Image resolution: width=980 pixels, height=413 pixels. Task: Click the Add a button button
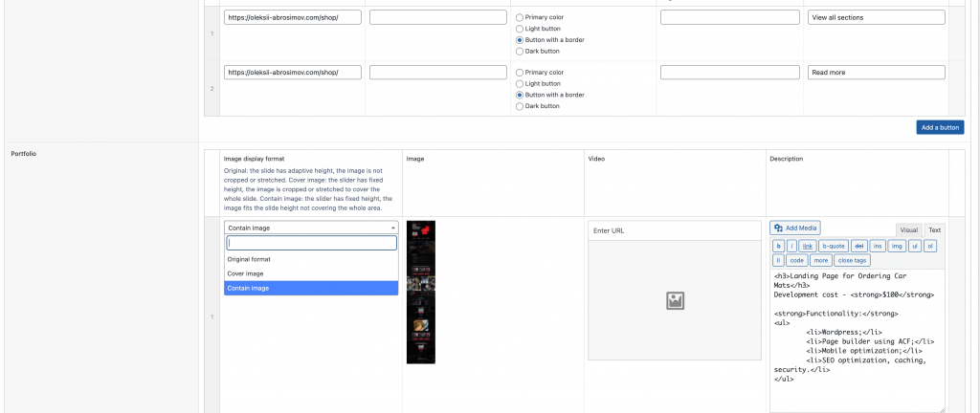pyautogui.click(x=940, y=127)
